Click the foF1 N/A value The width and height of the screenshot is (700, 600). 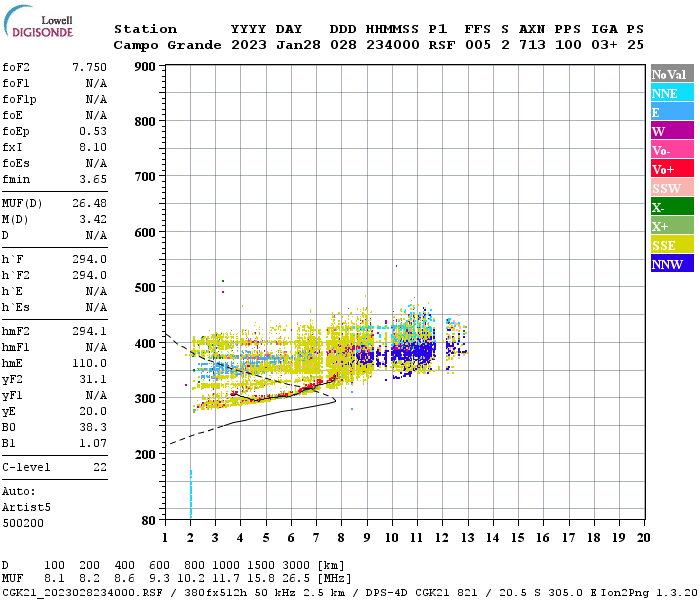pyautogui.click(x=96, y=83)
